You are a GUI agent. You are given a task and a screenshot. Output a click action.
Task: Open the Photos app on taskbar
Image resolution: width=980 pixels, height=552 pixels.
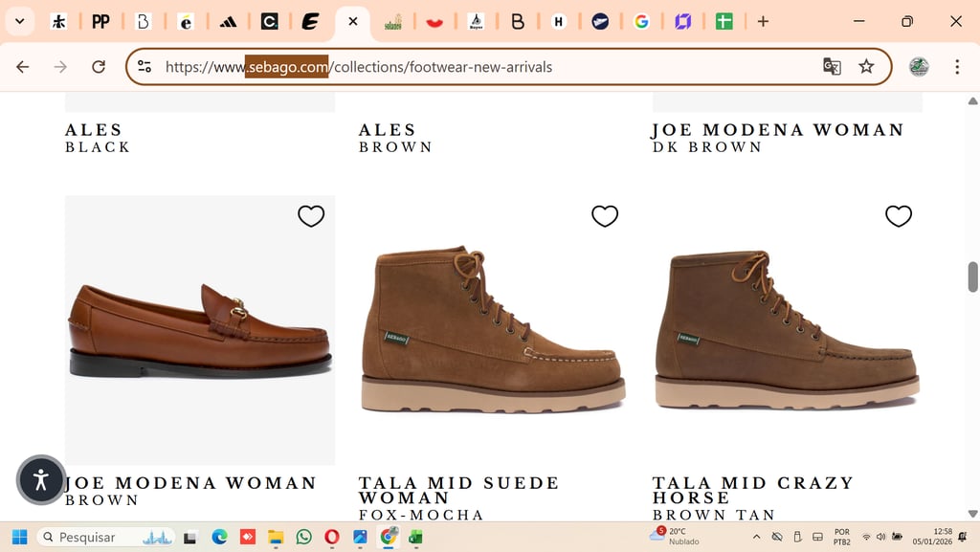[x=360, y=537]
